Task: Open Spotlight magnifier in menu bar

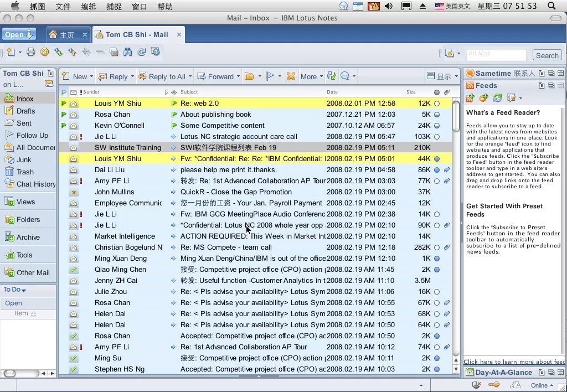Action: click(551, 6)
